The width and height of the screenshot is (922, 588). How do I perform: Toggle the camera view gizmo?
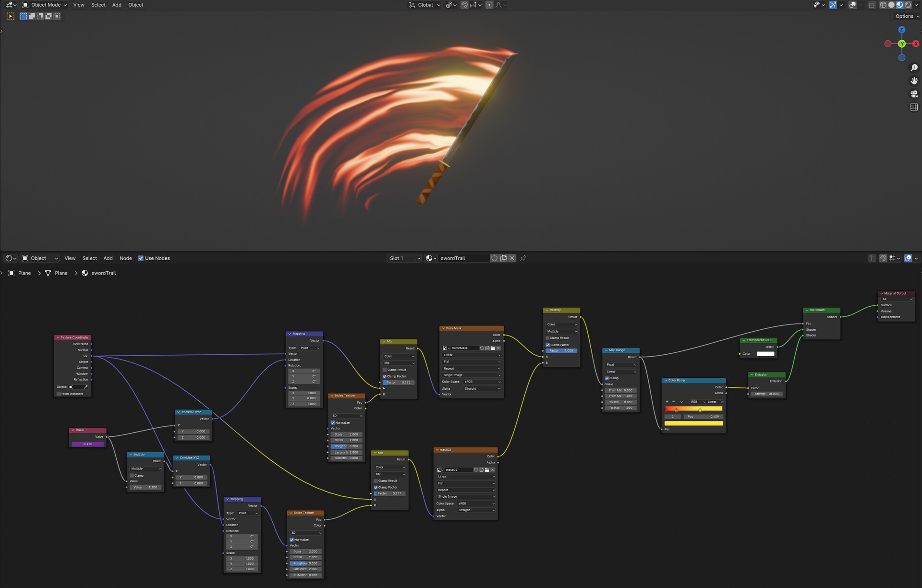click(914, 94)
